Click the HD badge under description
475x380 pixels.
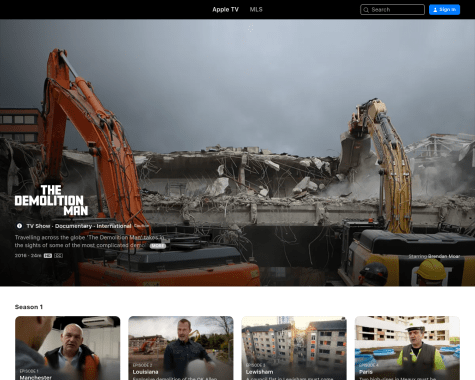[48, 256]
